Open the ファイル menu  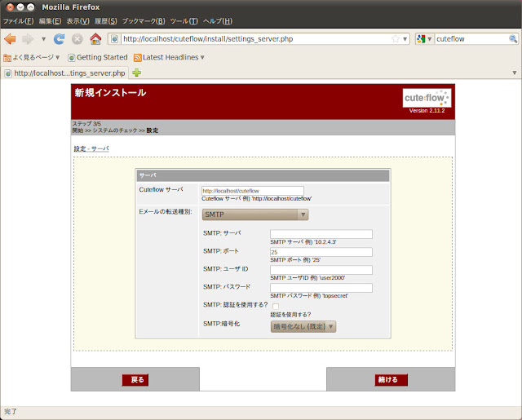[18, 21]
